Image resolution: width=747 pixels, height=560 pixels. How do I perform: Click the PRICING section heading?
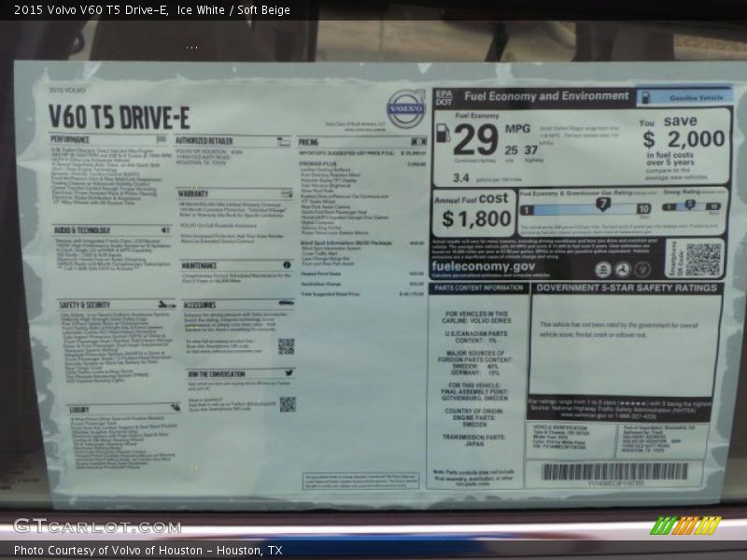pyautogui.click(x=308, y=142)
